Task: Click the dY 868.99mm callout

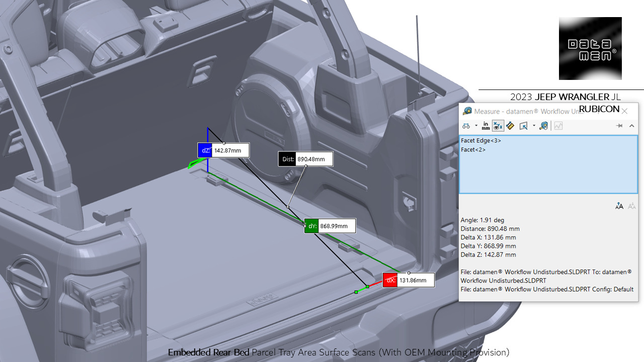Action: [330, 226]
